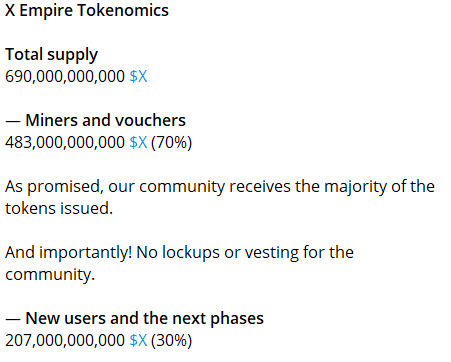Viewport: 451px width, 362px height.
Task: Click the And importantly! text
Action: 69,252
